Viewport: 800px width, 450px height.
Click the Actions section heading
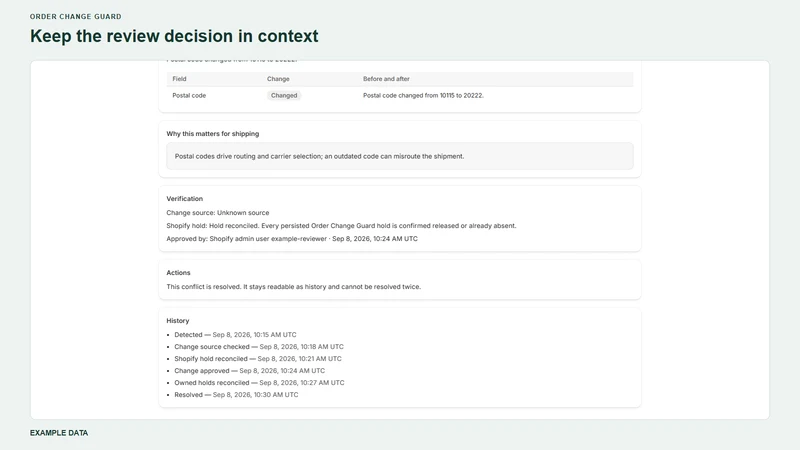(x=178, y=273)
